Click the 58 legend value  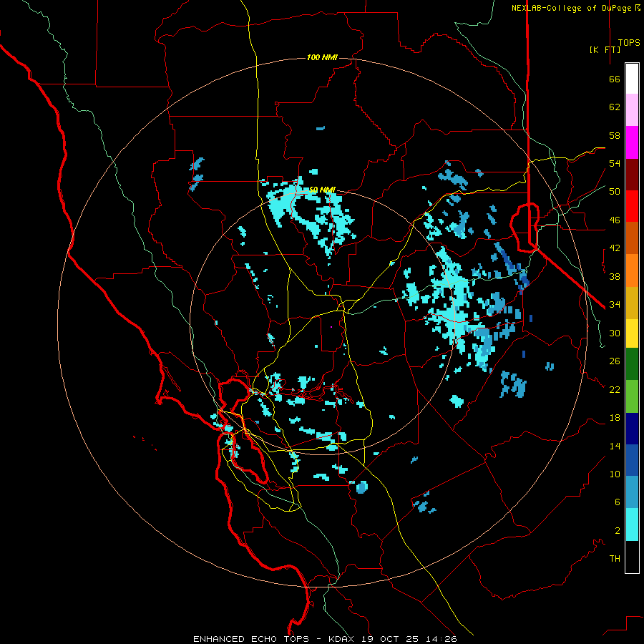pyautogui.click(x=615, y=135)
